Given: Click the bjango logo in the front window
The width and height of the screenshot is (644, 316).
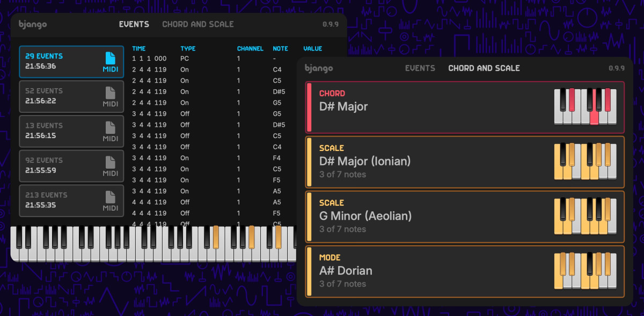Looking at the screenshot, I should coord(319,68).
